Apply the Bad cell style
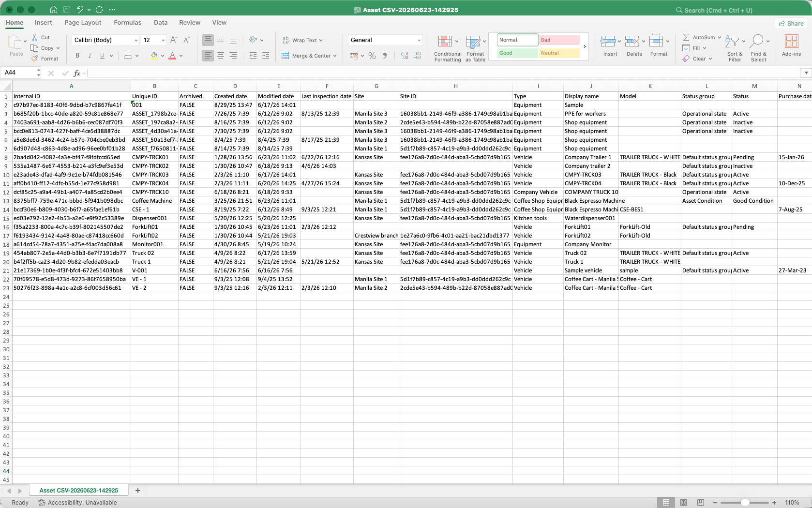812x508 pixels. point(559,40)
